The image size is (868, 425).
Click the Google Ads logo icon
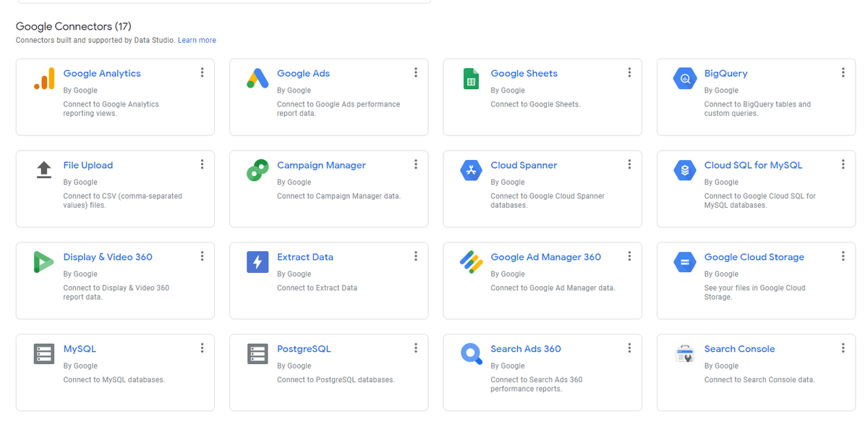(x=258, y=78)
